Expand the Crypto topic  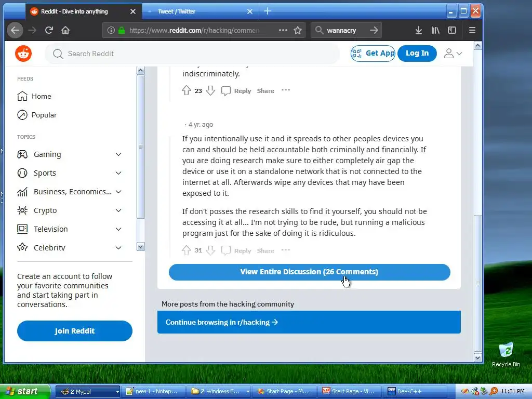click(x=118, y=210)
